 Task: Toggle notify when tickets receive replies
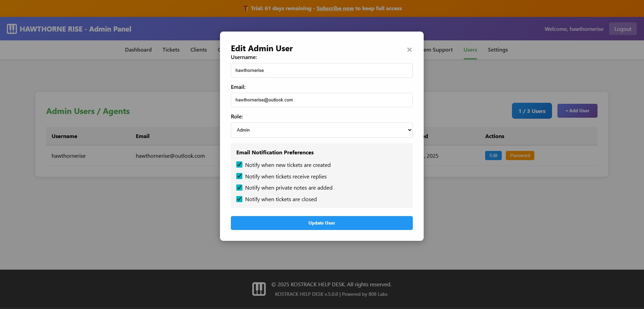239,176
